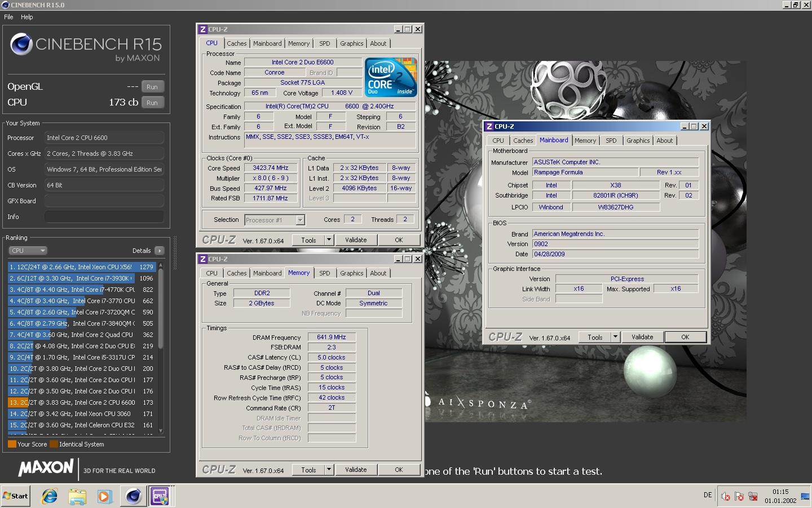Open About tab in Memory CPU-Z window

point(378,273)
